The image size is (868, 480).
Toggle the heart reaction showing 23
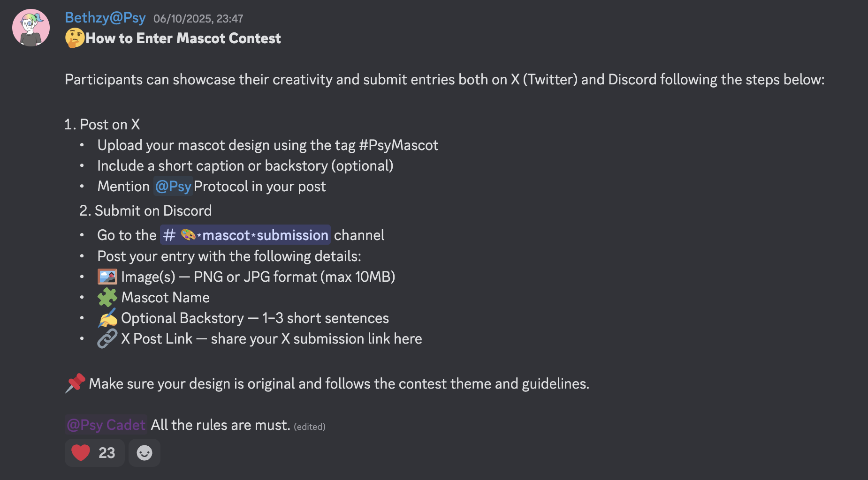[94, 453]
